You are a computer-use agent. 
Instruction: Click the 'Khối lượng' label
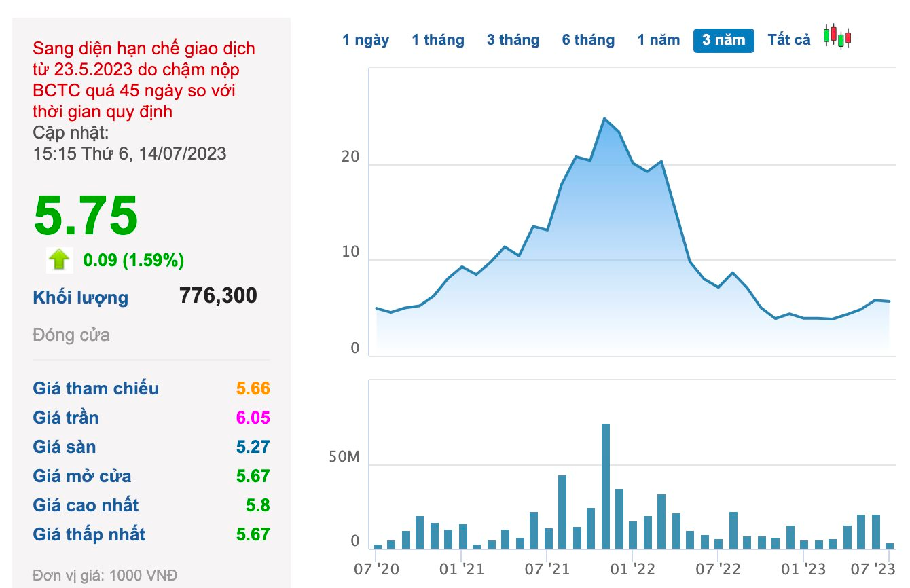tap(80, 297)
